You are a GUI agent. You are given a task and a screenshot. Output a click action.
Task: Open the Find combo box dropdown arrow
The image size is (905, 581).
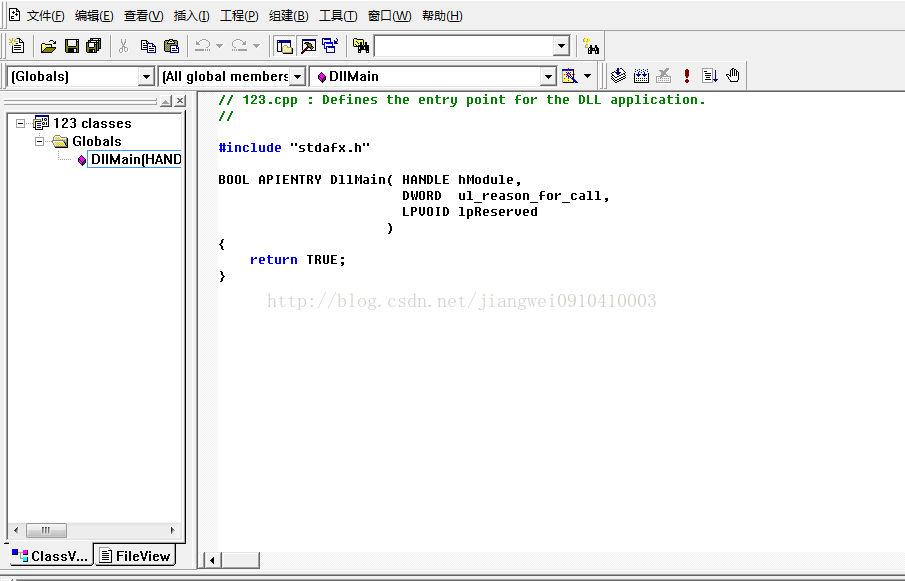[x=561, y=46]
